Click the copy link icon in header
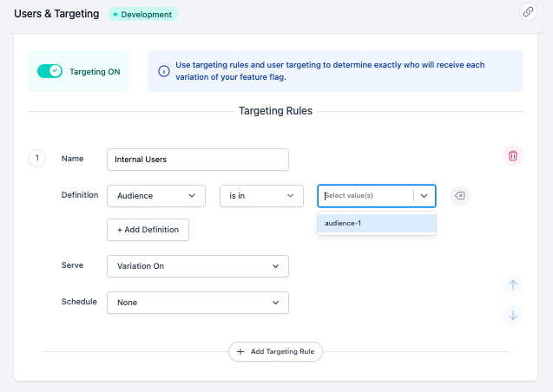The width and height of the screenshot is (553, 392). (527, 12)
